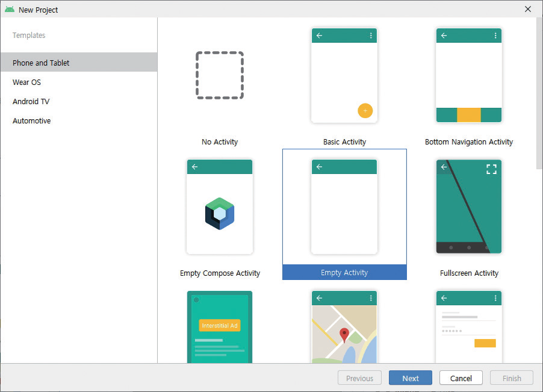Click the Templates heading in the sidebar
The height and width of the screenshot is (392, 543).
tap(29, 36)
